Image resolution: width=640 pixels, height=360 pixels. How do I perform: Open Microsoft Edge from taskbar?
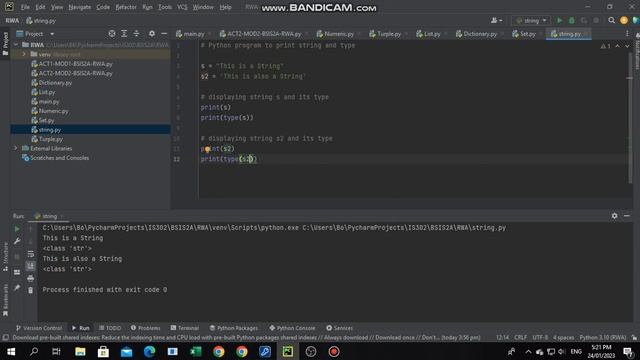pyautogui.click(x=149, y=351)
